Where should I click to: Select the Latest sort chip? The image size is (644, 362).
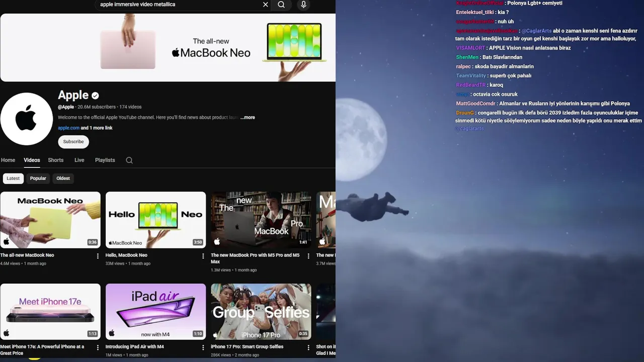point(13,178)
